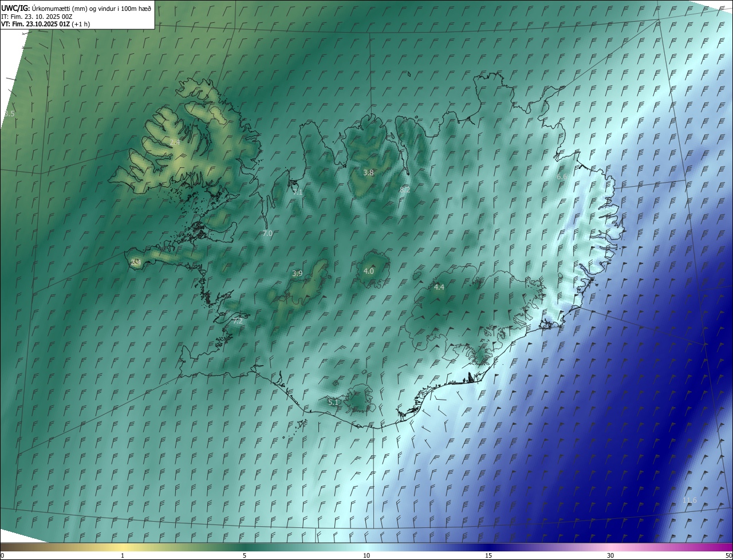Screen dimensions: 733x560
Task: Click the 7.0 precipitation value label
Action: [267, 234]
